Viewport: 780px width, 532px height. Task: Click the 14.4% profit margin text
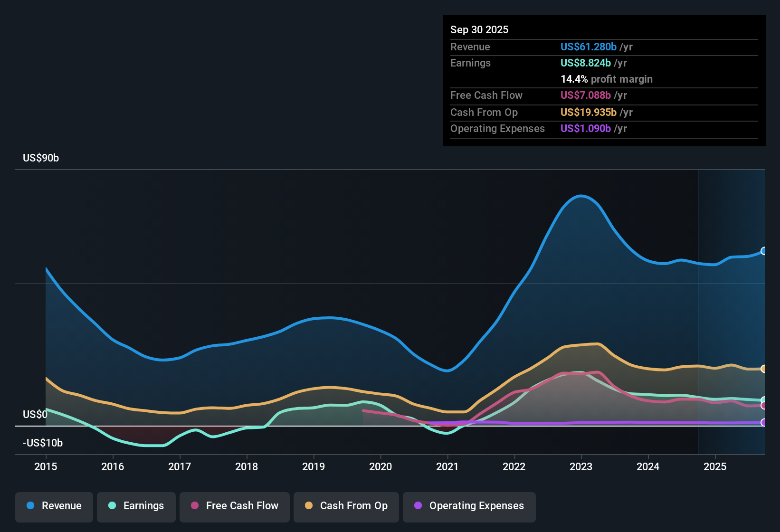607,79
